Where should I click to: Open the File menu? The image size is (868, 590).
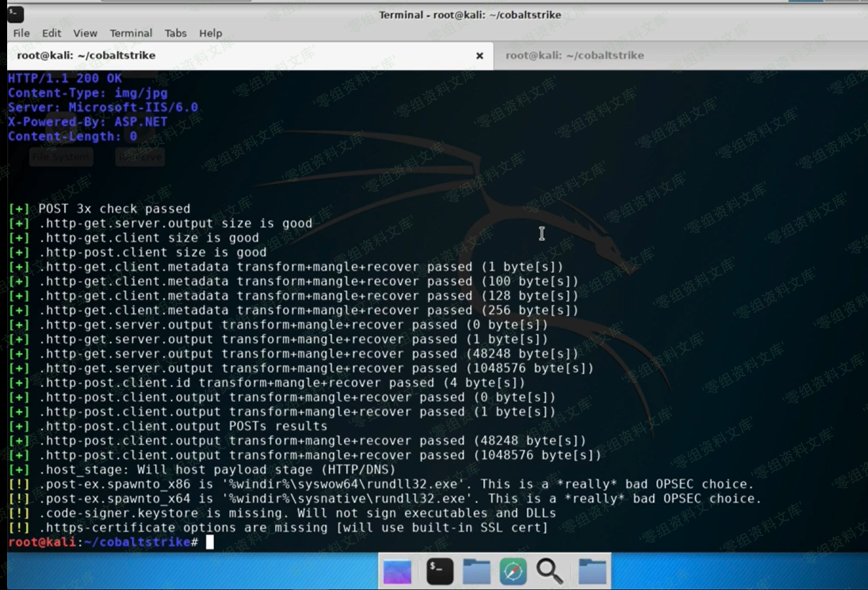pyautogui.click(x=21, y=33)
